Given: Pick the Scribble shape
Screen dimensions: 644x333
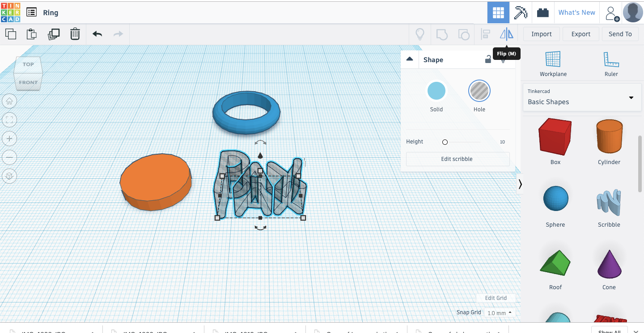Looking at the screenshot, I should pos(609,202).
